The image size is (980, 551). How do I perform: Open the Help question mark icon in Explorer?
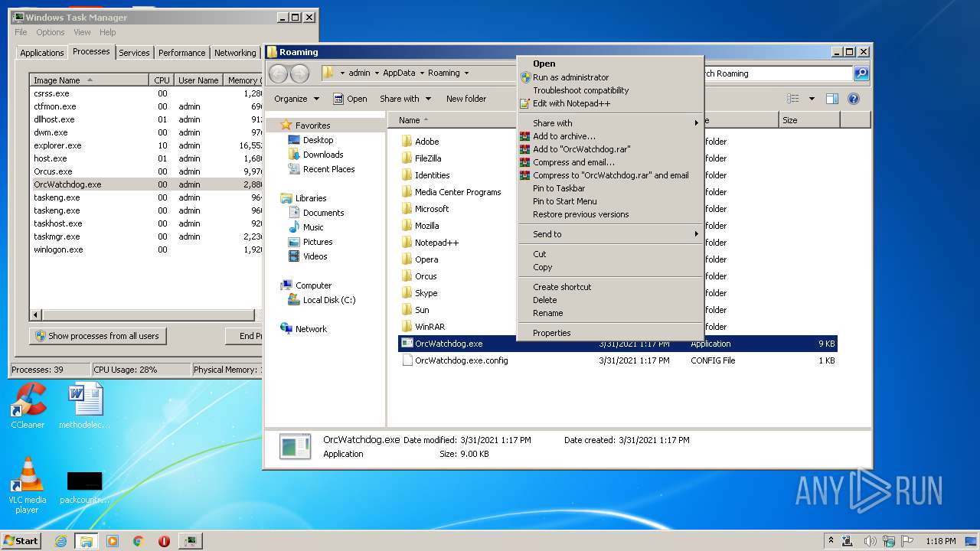click(854, 99)
